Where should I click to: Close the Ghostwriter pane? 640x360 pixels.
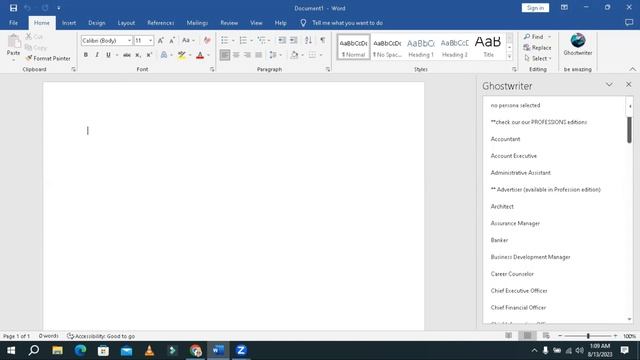(x=629, y=84)
